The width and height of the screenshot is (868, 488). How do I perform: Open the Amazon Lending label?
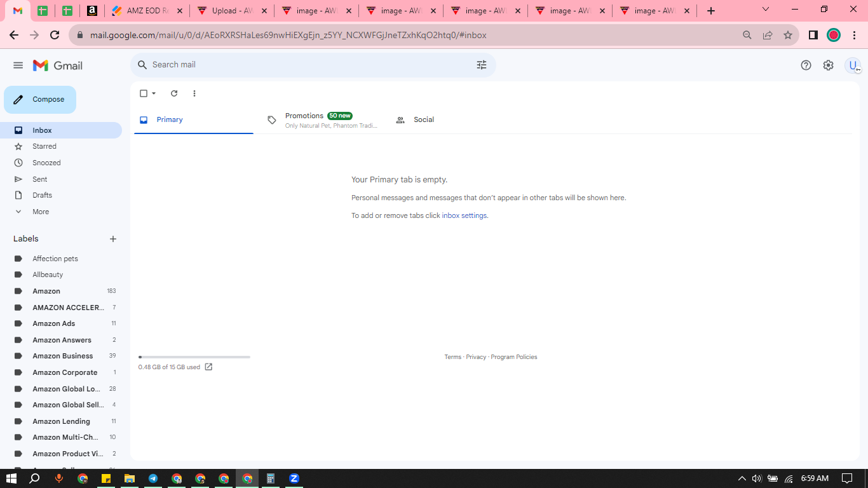tap(61, 421)
